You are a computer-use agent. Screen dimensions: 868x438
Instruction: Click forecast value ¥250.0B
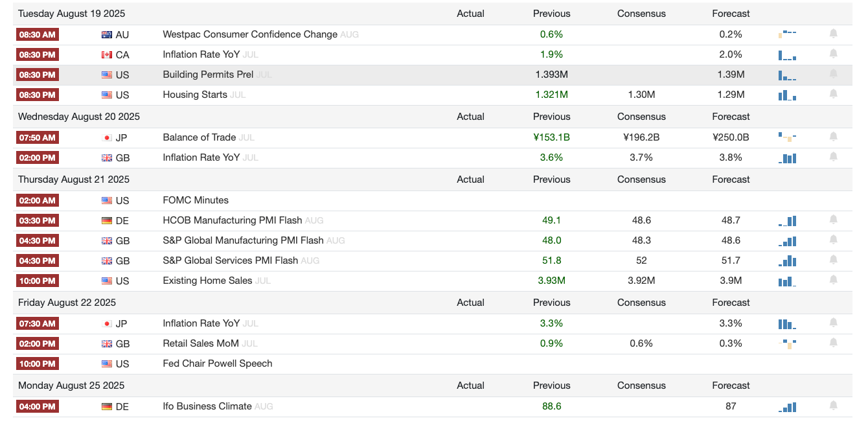pyautogui.click(x=731, y=137)
